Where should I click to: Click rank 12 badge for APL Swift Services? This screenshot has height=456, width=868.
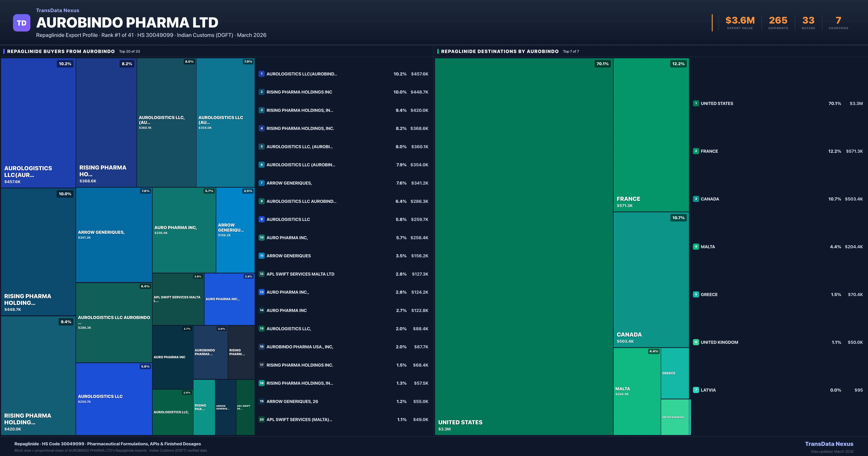click(x=261, y=274)
